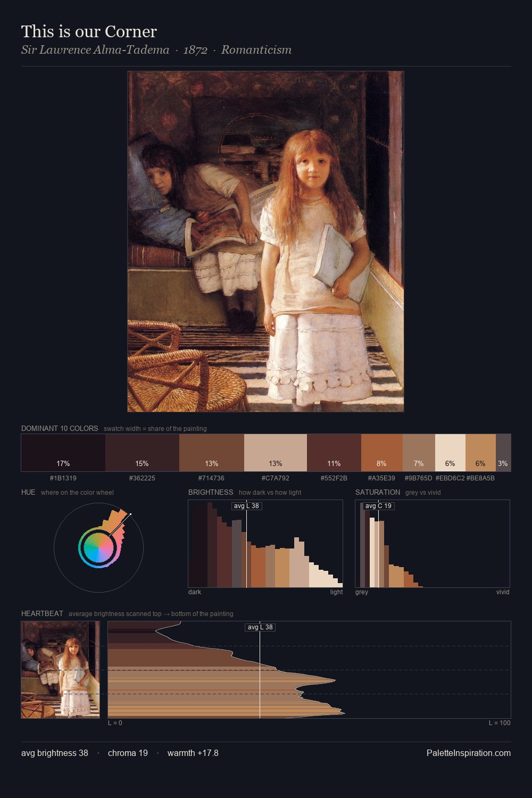The height and width of the screenshot is (798, 532).
Task: Pick the 7% taupe swatch
Action: coord(419,453)
